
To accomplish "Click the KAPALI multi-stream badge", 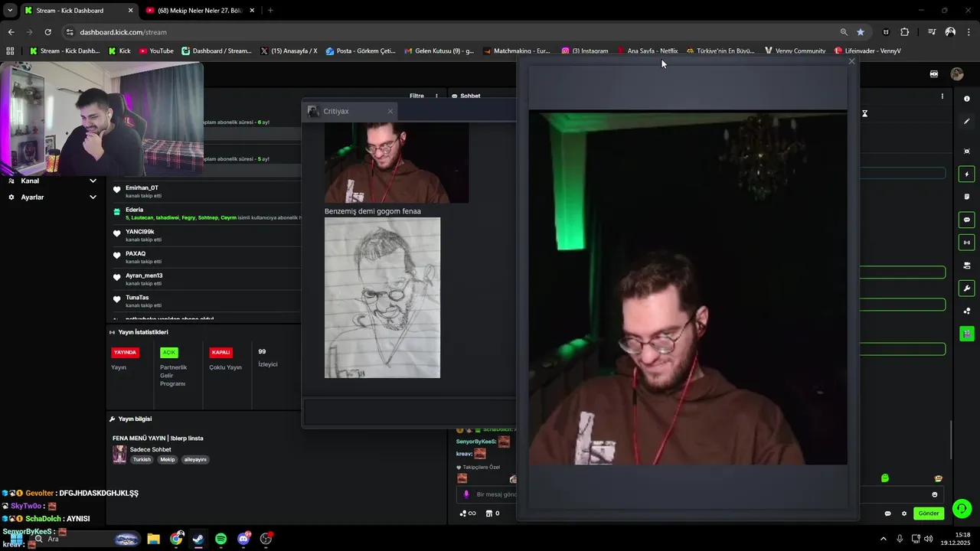I will click(220, 353).
